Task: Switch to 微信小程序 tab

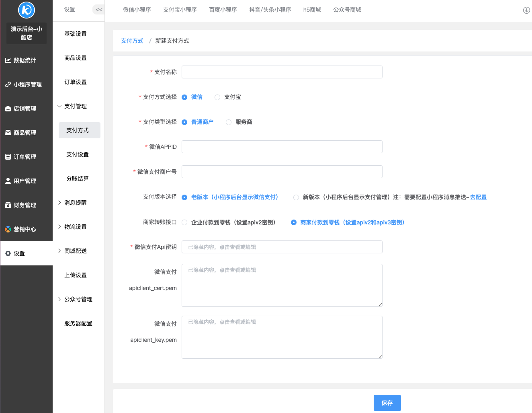Action: click(x=137, y=10)
